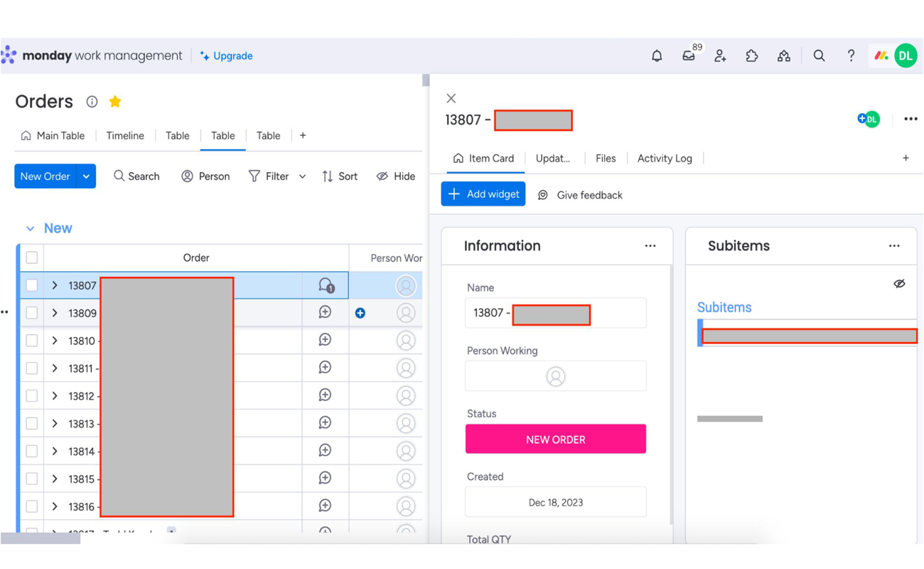This screenshot has height=569, width=924.
Task: Open the Sort options
Action: click(340, 176)
